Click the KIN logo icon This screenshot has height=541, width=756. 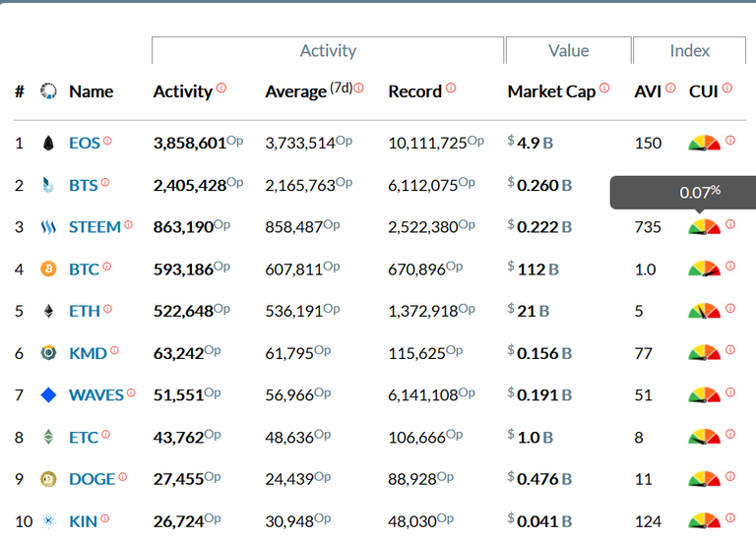48,521
